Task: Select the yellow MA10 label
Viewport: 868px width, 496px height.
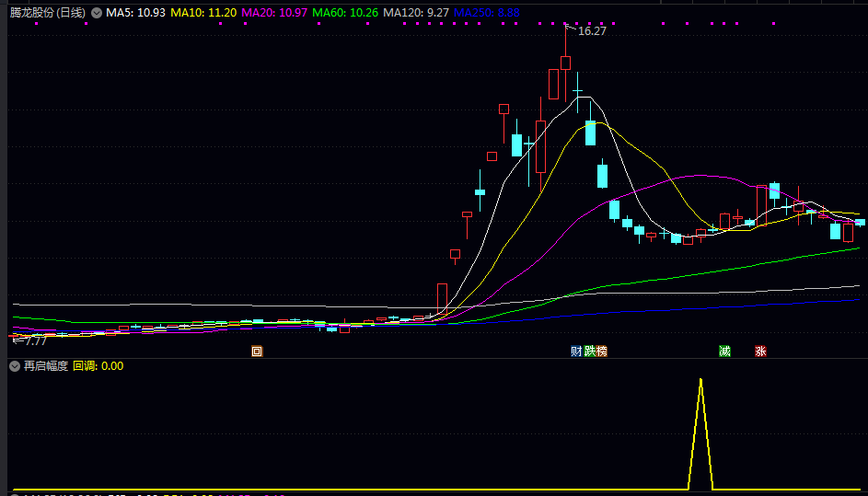Action: (203, 13)
